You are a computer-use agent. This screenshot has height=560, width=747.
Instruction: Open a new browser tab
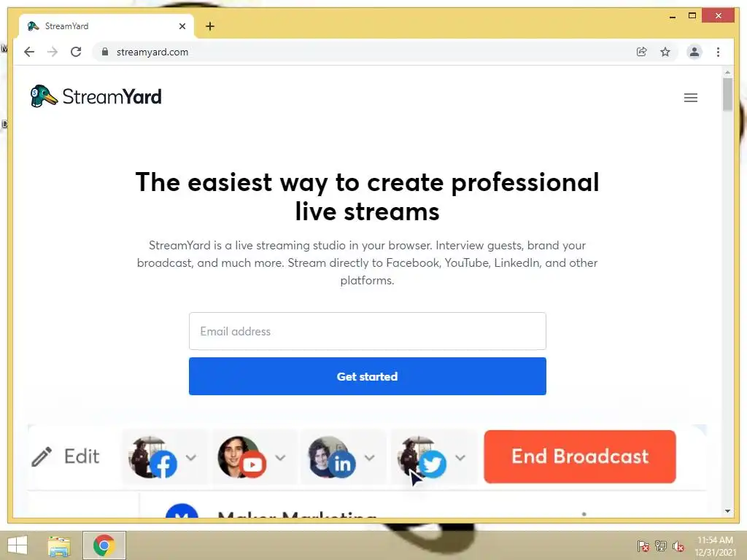210,26
